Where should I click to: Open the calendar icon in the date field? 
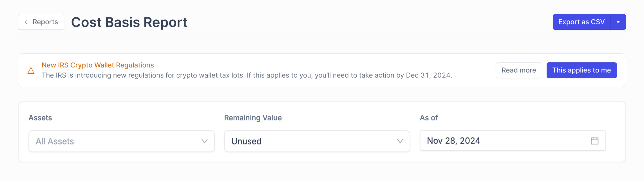594,141
